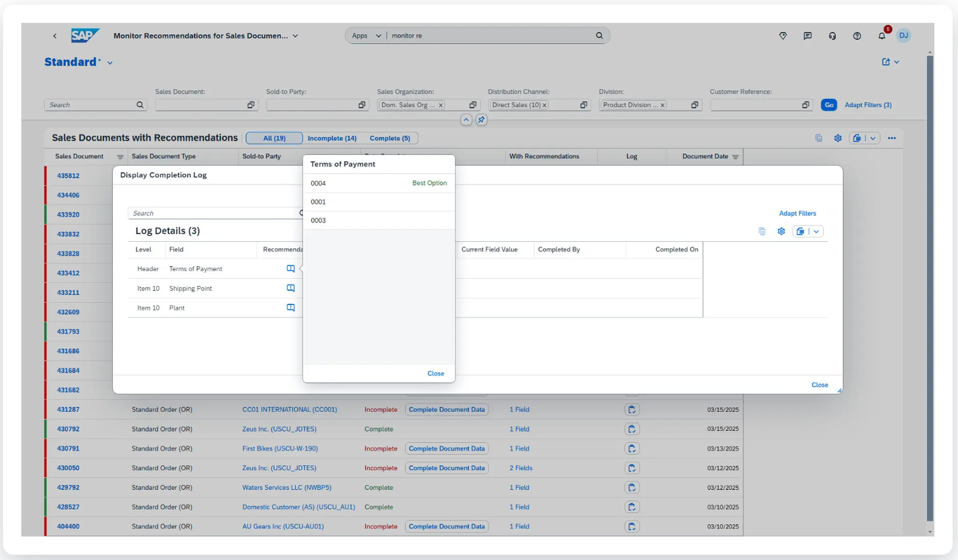Screen dimensions: 958x560
Task: Open recommendation icon for Shipping Point row
Action: click(290, 288)
